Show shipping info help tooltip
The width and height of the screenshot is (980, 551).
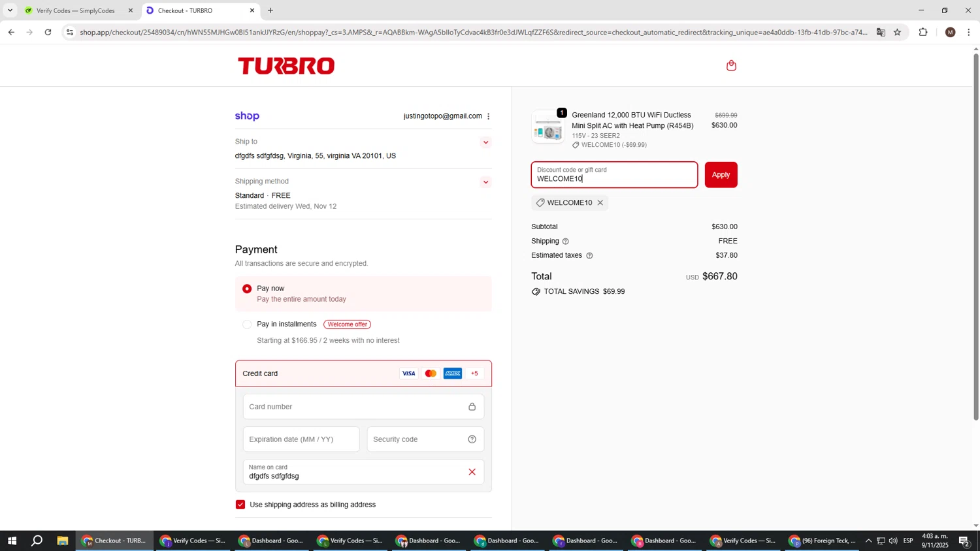565,242
